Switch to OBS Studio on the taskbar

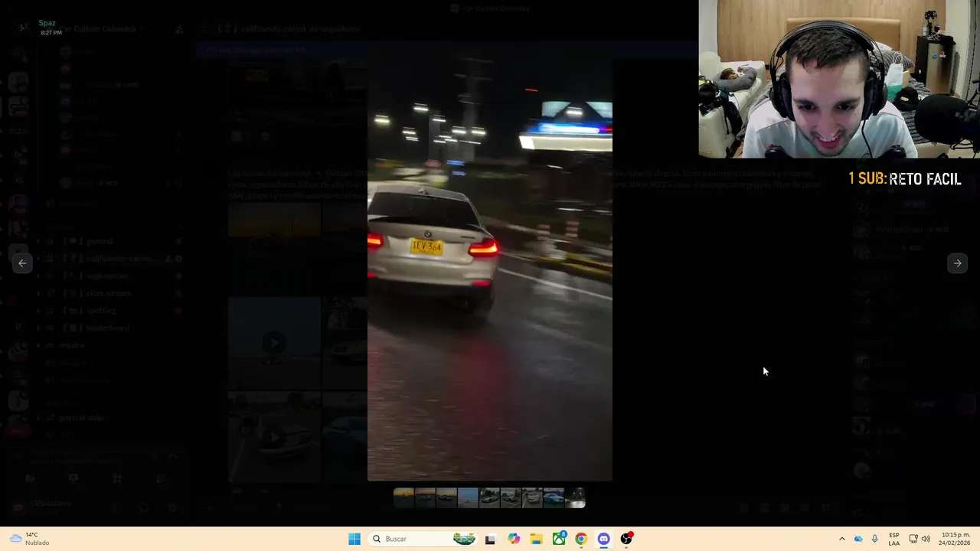tap(626, 539)
